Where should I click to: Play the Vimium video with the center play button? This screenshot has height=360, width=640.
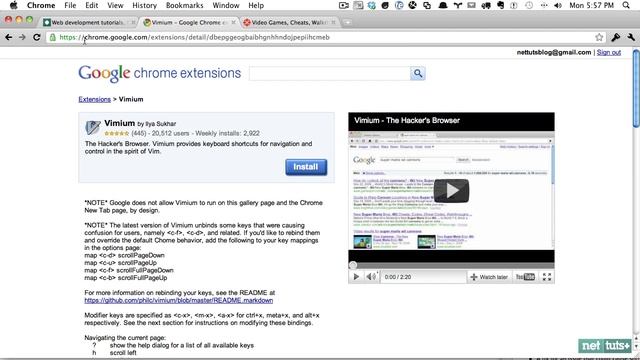tap(451, 191)
